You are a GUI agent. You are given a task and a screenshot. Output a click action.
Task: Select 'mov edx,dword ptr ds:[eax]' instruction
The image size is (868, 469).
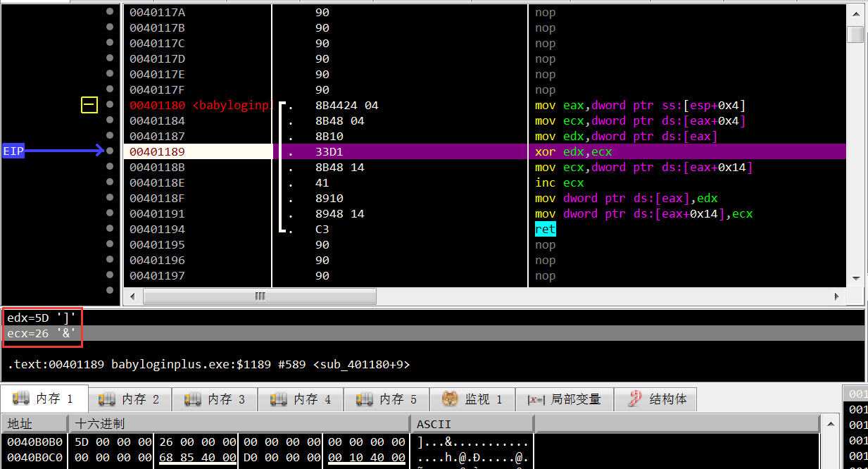626,136
